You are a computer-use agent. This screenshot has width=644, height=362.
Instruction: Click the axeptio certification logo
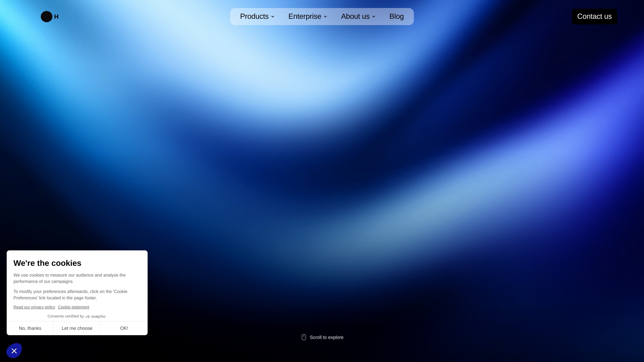tap(95, 317)
